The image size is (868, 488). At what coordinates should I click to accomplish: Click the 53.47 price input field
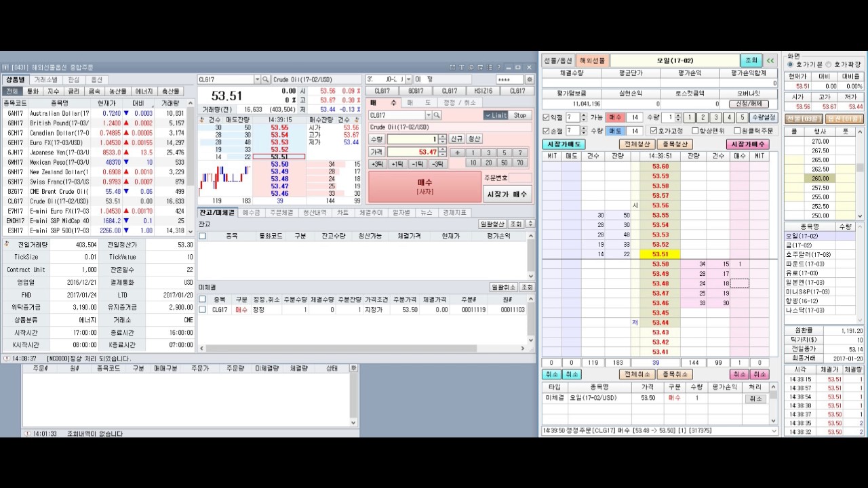coord(412,152)
